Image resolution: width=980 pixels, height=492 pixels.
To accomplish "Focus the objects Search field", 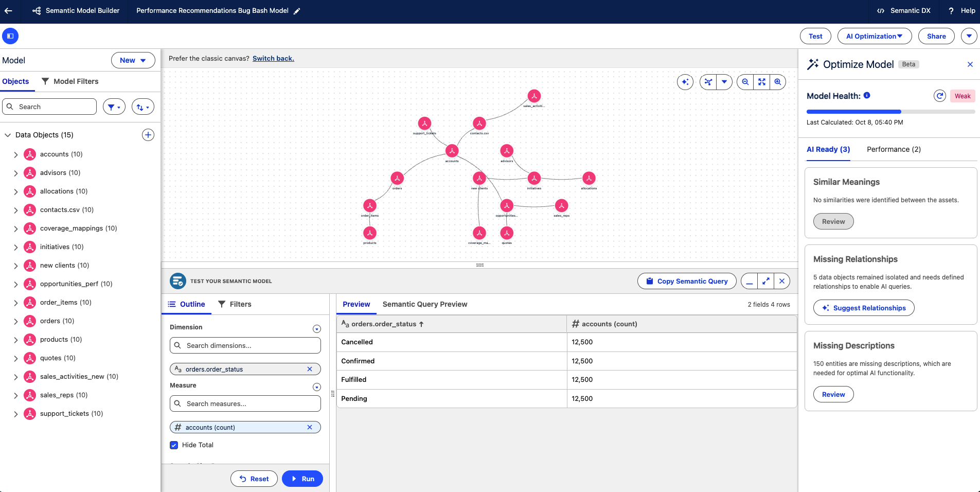I will [49, 107].
